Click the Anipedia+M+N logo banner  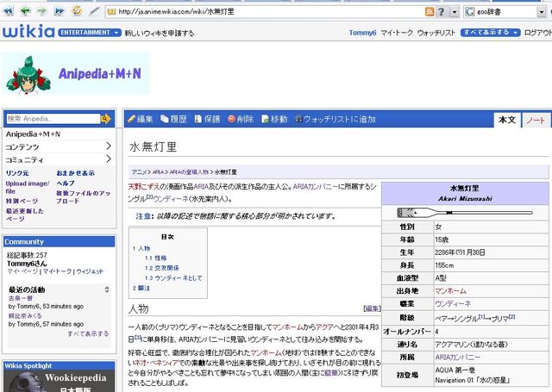[x=76, y=73]
